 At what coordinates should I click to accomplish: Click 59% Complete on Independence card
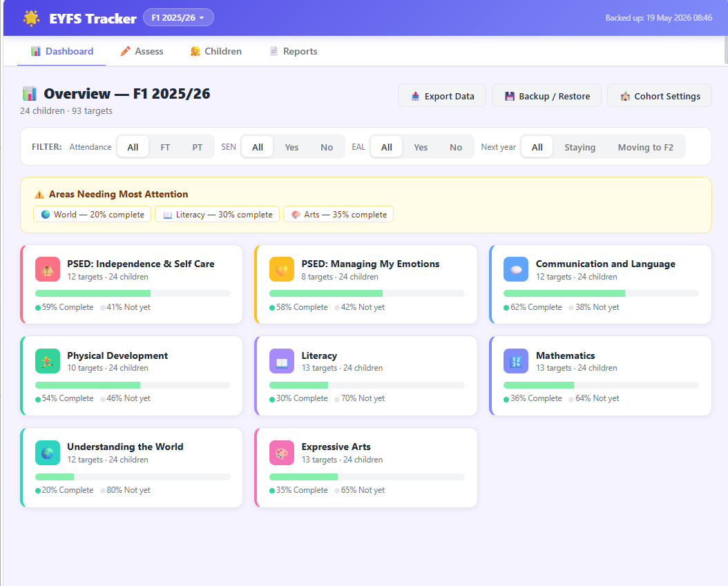(64, 307)
